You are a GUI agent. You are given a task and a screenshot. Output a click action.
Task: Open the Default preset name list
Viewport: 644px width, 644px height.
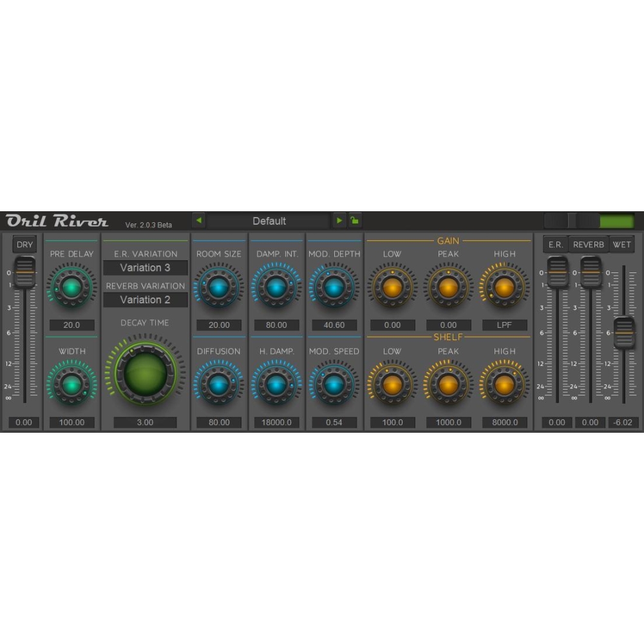point(269,221)
